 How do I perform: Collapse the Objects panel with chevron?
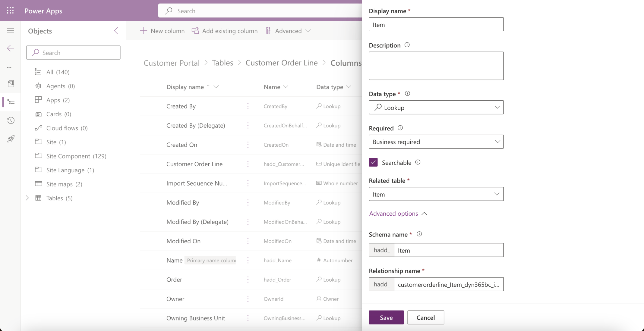[116, 31]
